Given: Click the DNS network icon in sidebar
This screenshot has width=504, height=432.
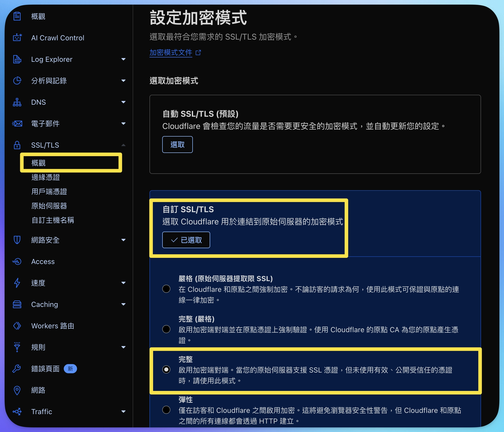Looking at the screenshot, I should [x=17, y=102].
